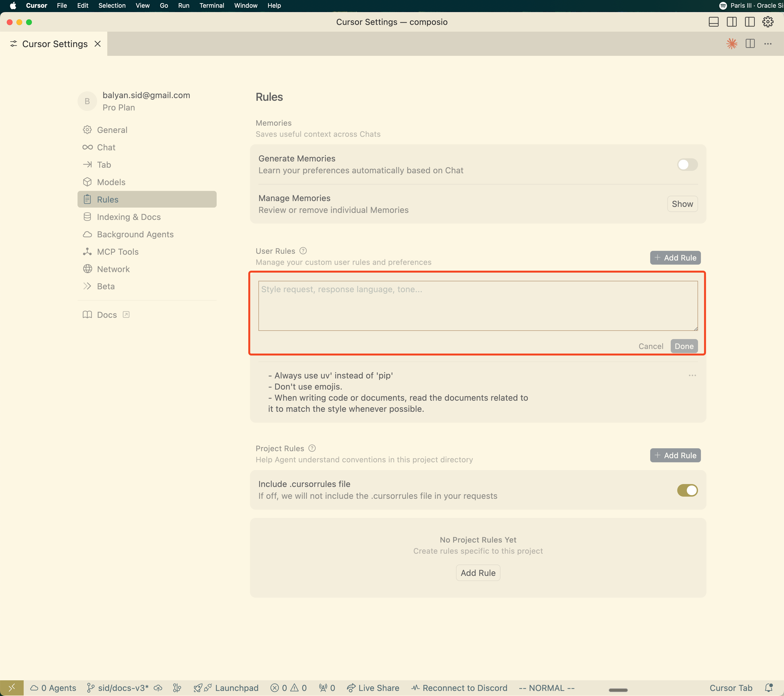Expand the Beta settings section
This screenshot has height=696, width=784.
pyautogui.click(x=106, y=286)
